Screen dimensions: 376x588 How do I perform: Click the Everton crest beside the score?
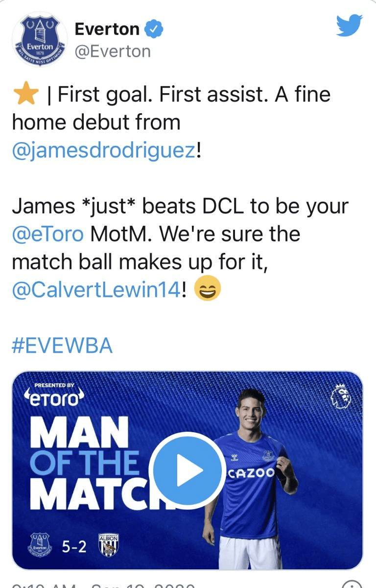(40, 545)
